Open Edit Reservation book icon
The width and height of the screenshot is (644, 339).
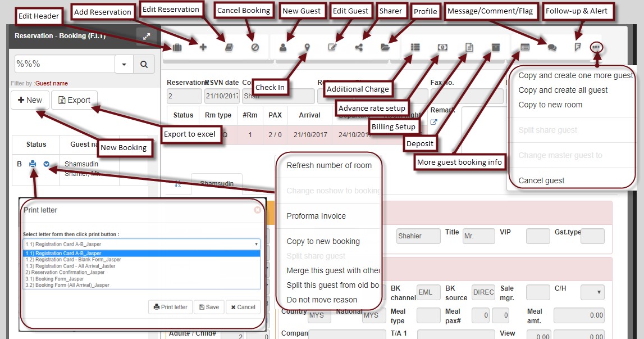point(229,48)
